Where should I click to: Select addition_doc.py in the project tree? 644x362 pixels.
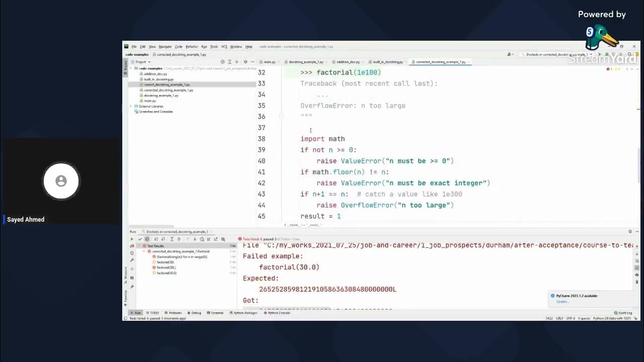pos(155,74)
